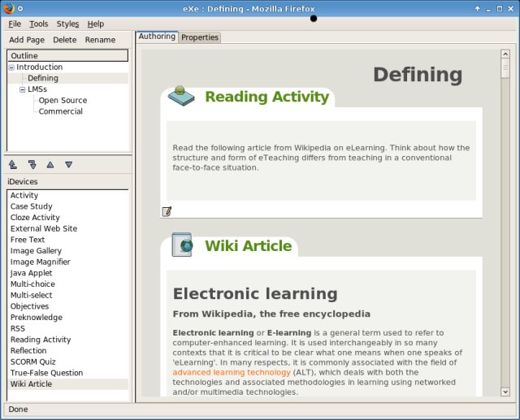
Task: Add the Free Text iDevice
Action: tap(67, 240)
